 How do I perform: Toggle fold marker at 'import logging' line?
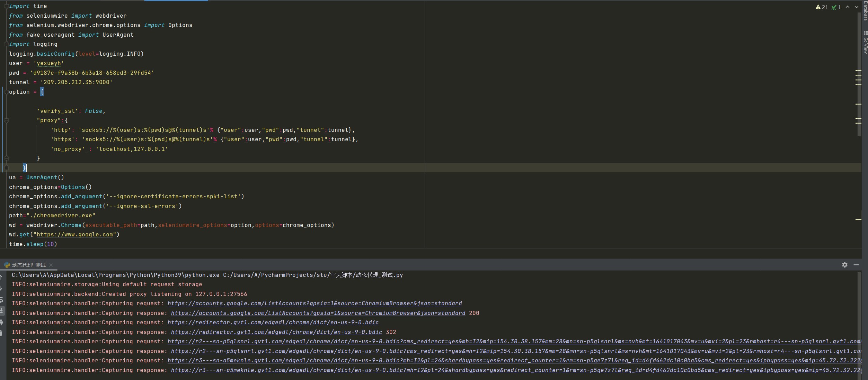pyautogui.click(x=6, y=44)
